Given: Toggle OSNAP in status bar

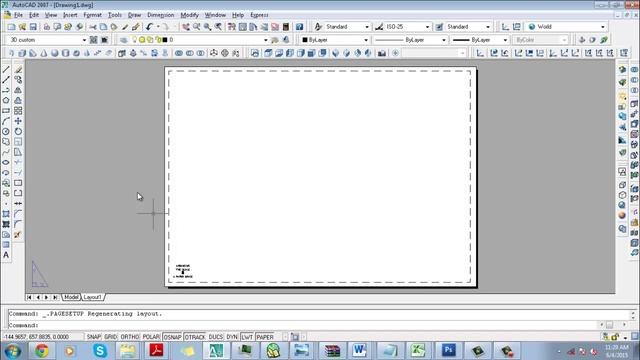Looking at the screenshot, I should (x=172, y=337).
